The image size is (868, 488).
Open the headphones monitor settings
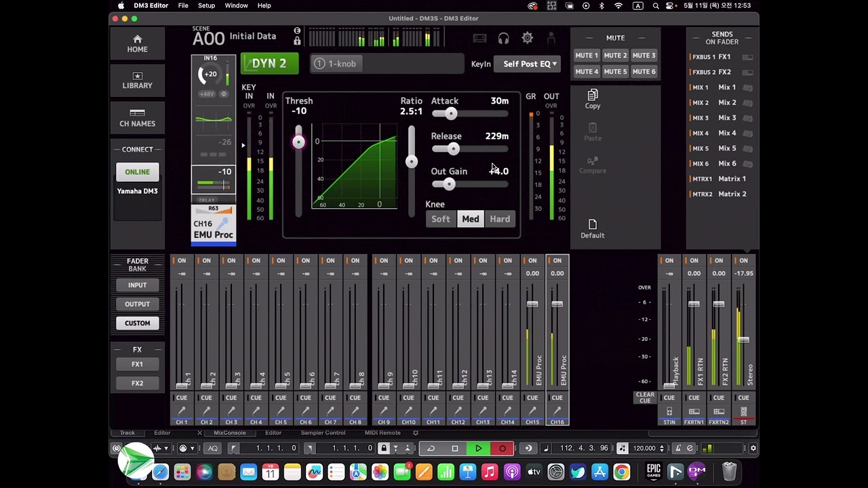[503, 39]
